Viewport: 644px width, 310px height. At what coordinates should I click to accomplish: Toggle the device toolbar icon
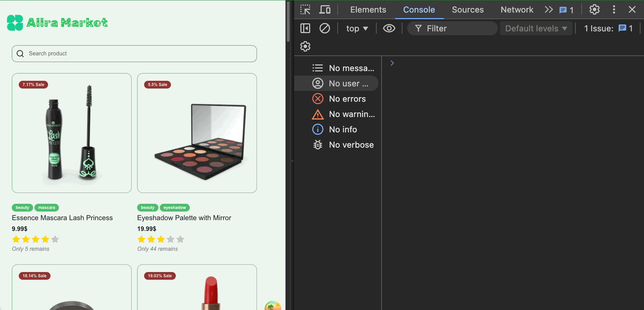point(325,9)
